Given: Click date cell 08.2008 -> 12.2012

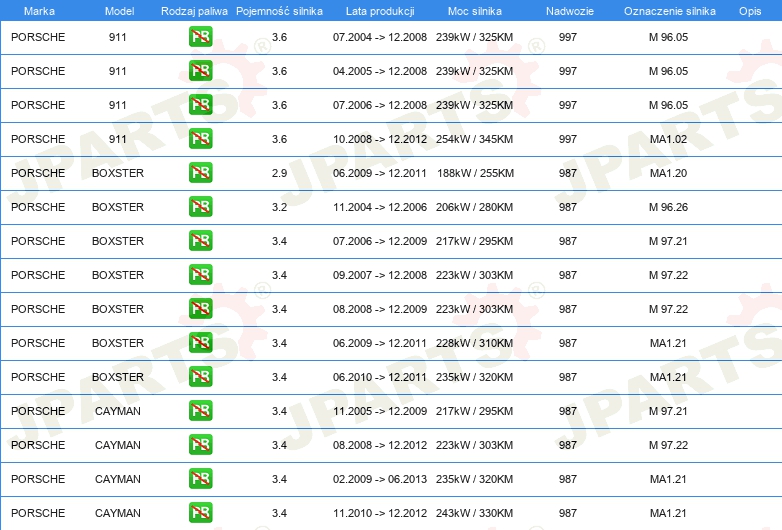Looking at the screenshot, I should point(380,445).
